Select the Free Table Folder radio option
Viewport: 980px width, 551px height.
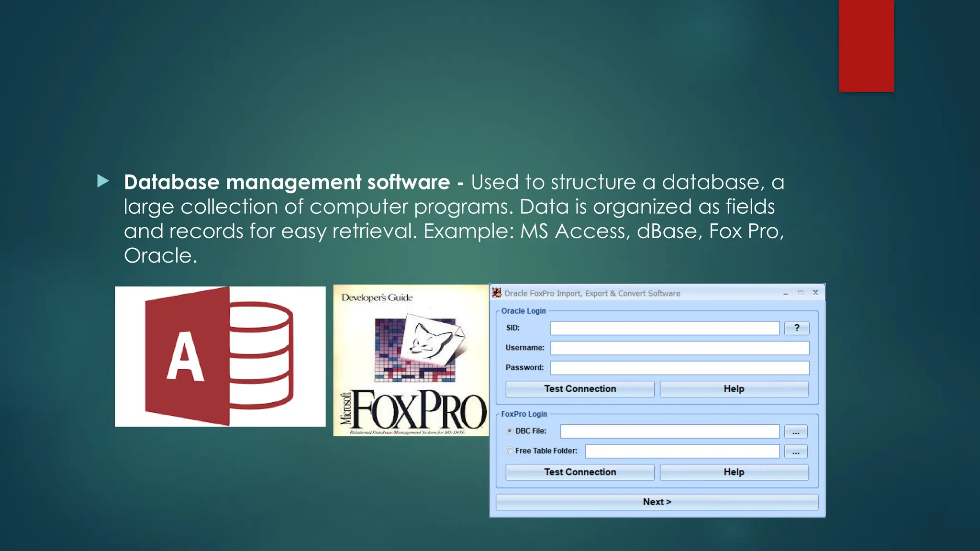510,451
